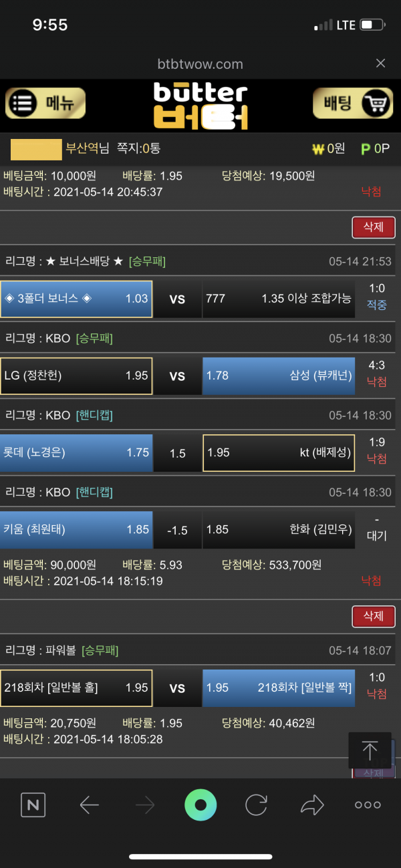Tap the browser refresh icon
This screenshot has height=868, width=401.
pos(256,805)
